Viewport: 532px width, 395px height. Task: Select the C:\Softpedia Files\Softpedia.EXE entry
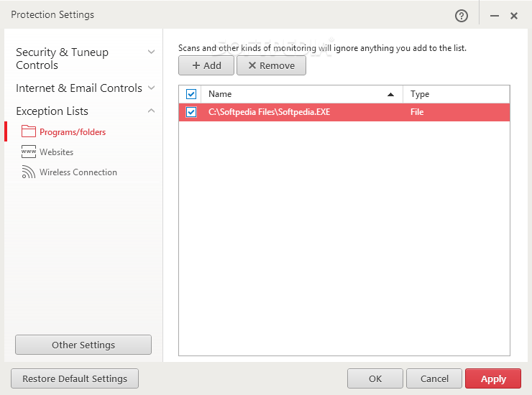click(344, 112)
